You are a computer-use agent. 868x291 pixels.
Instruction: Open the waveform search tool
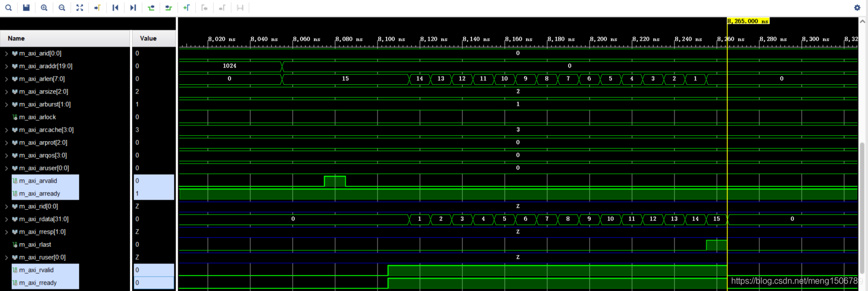(x=8, y=7)
